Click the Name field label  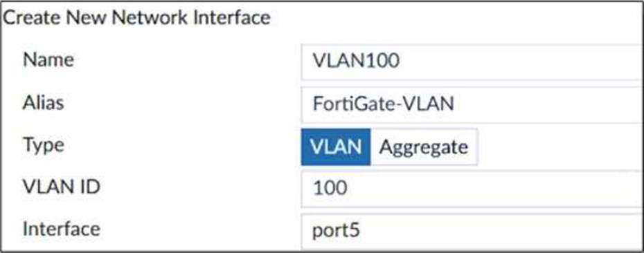pos(48,60)
